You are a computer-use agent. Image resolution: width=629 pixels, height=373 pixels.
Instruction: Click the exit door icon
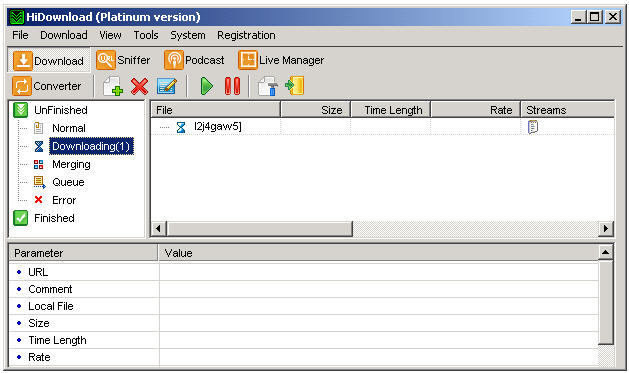(x=295, y=86)
